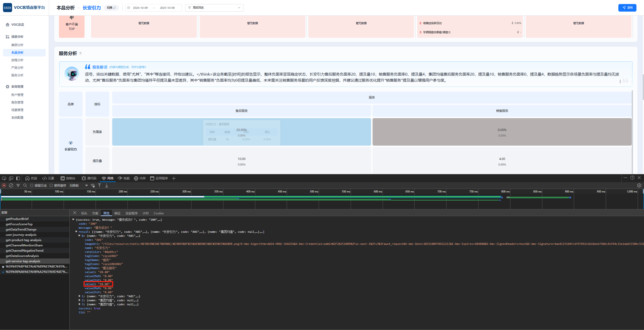The image size is (644, 330).
Task: Switch to the 响应 tab
Action: pos(117,213)
